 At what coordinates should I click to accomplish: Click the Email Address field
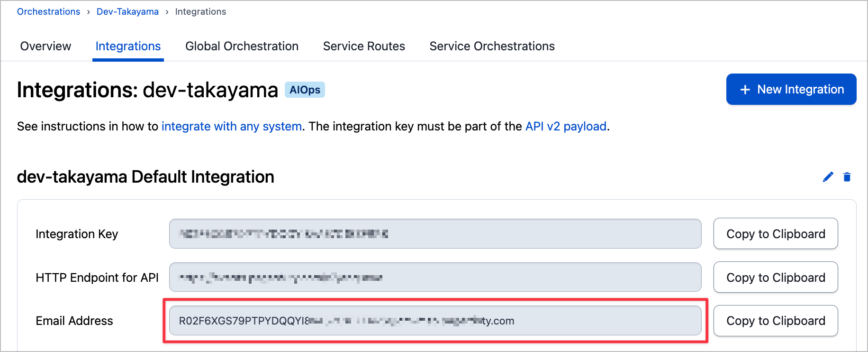tap(435, 321)
